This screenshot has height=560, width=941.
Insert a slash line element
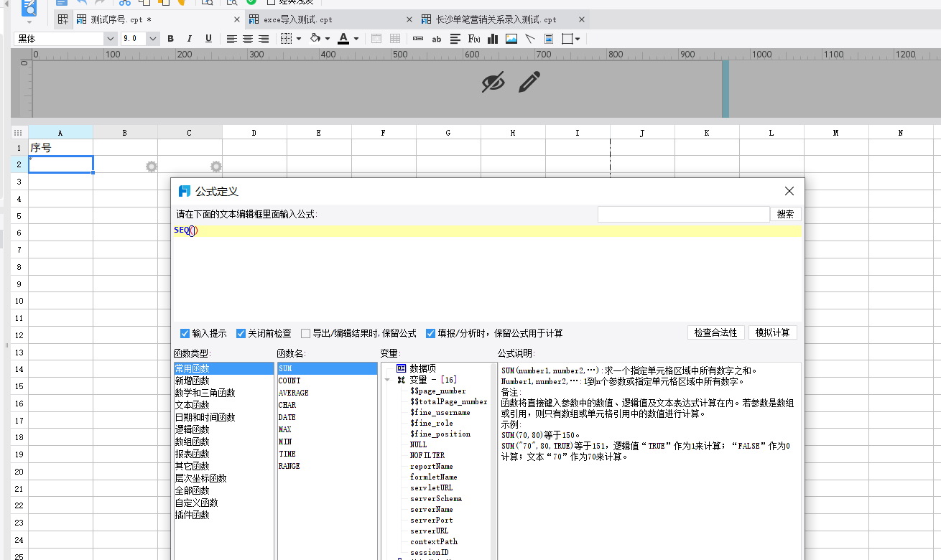click(530, 39)
